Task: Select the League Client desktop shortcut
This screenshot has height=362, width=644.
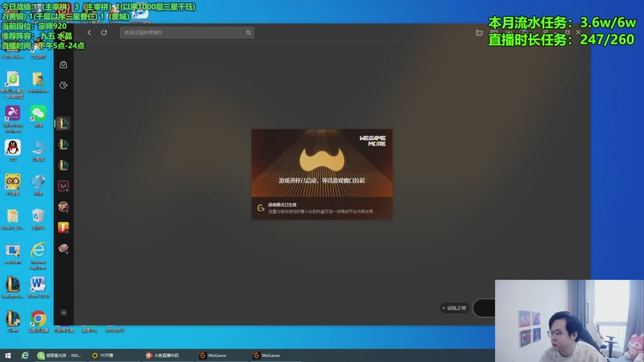Action: click(x=13, y=321)
